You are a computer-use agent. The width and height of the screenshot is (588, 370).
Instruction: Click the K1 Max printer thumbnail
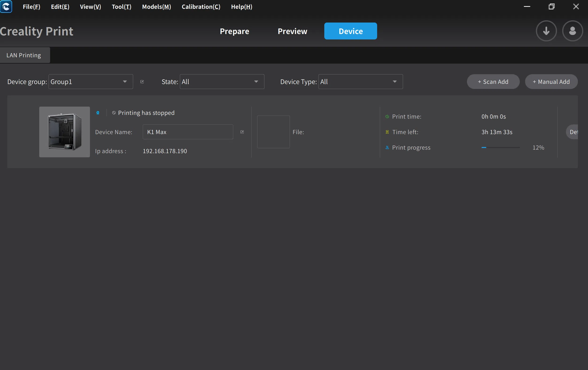[65, 132]
